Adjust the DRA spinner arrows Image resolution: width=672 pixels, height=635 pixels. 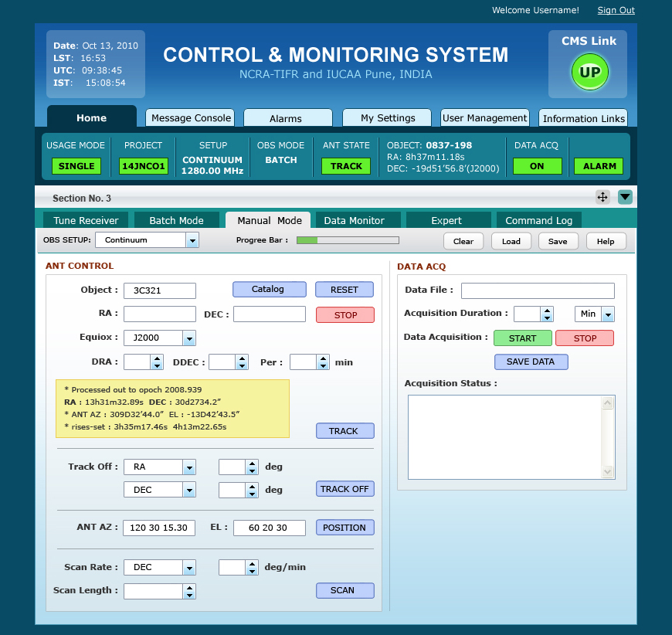[158, 362]
